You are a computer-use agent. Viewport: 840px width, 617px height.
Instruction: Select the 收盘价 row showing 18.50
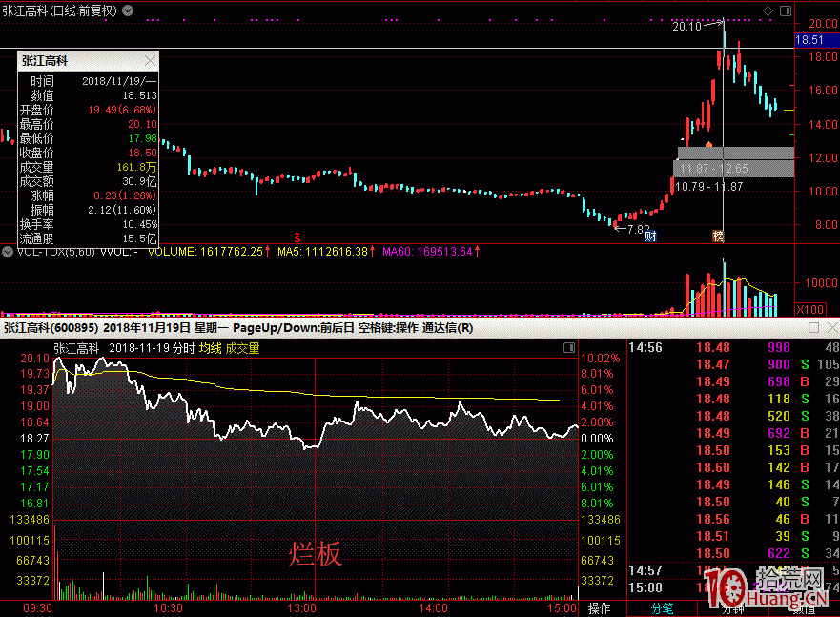point(89,153)
